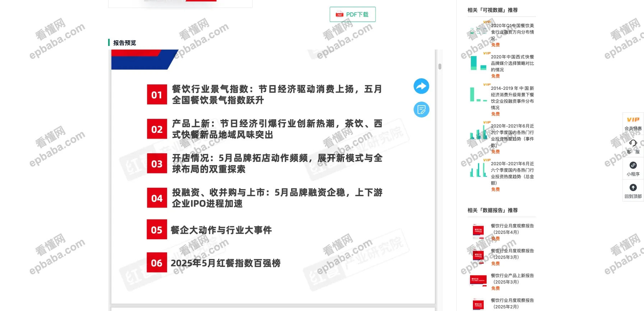Viewport: 644px width, 311px height.
Task: Open 国内各热门行业投资热度趋势（总金额）link
Action: point(512,173)
